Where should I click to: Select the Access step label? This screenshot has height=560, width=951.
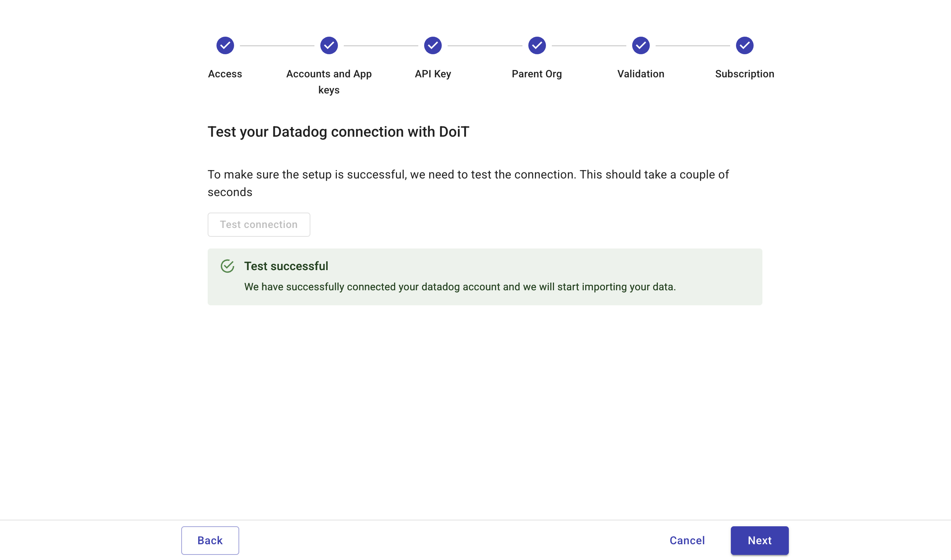tap(225, 74)
